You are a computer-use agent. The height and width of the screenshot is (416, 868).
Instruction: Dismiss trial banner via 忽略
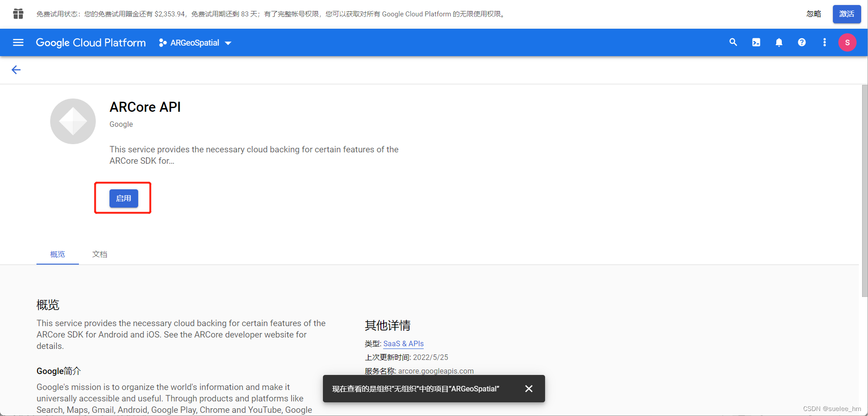coord(814,14)
